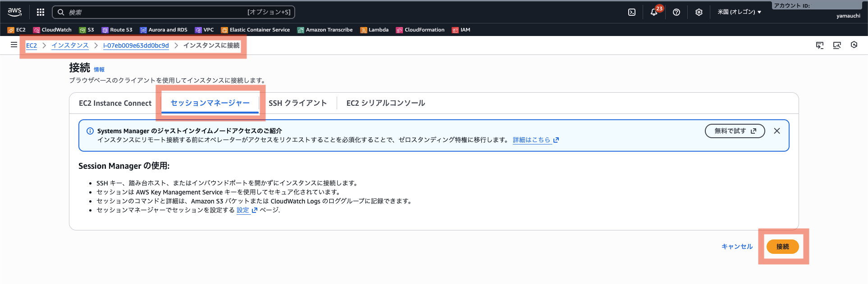
Task: Open the Lambda bookmark shortcut
Action: [x=375, y=30]
